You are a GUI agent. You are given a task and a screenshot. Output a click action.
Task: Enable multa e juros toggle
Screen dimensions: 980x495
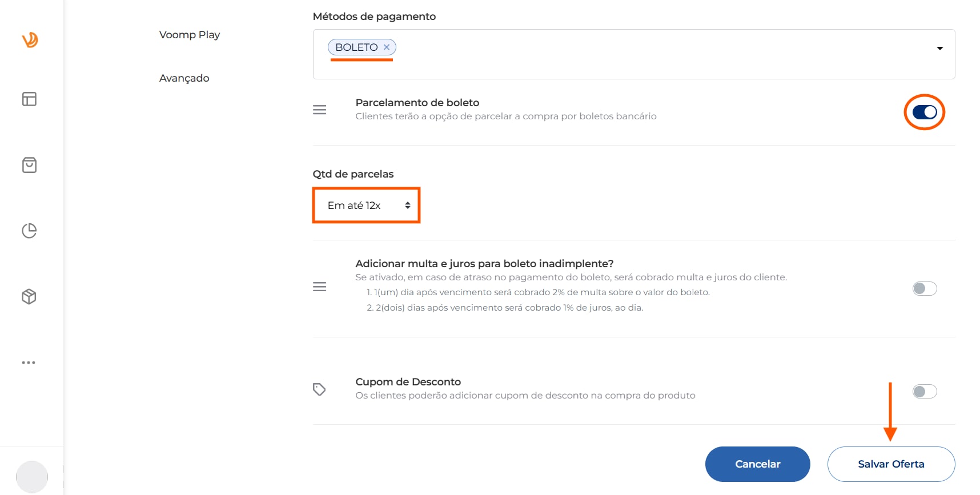[924, 288]
